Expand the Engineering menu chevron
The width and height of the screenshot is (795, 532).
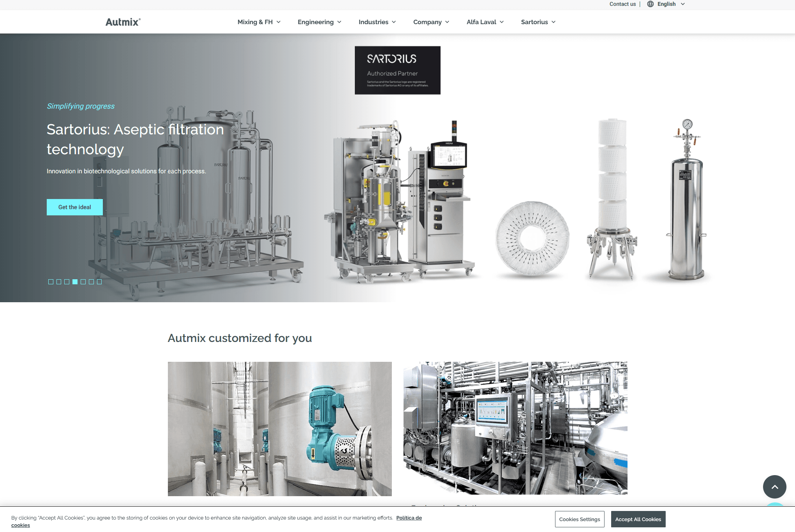pos(339,22)
